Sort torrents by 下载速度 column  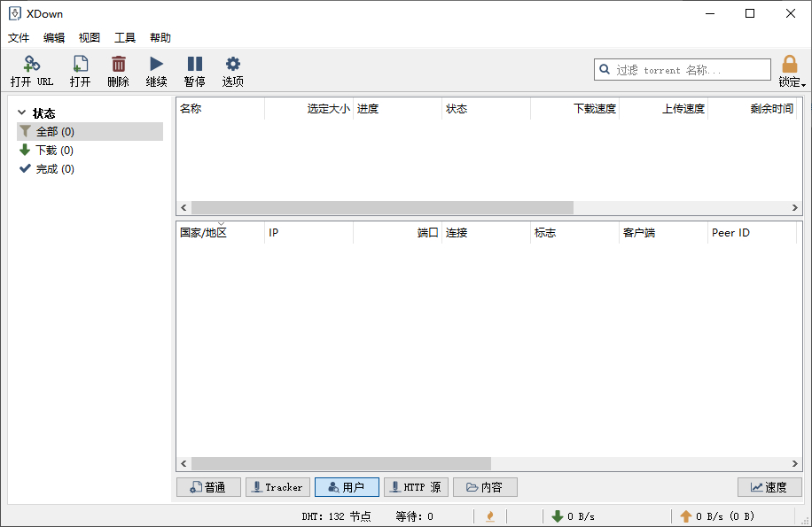574,109
